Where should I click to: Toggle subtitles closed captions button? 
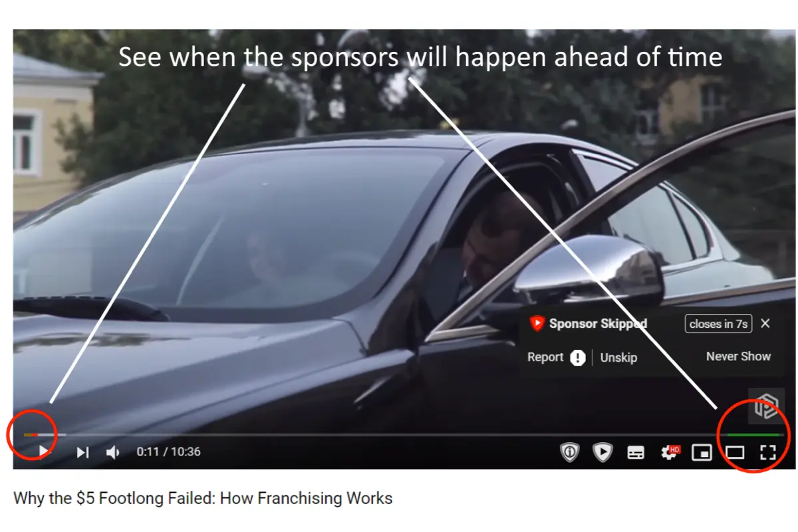coord(636,453)
